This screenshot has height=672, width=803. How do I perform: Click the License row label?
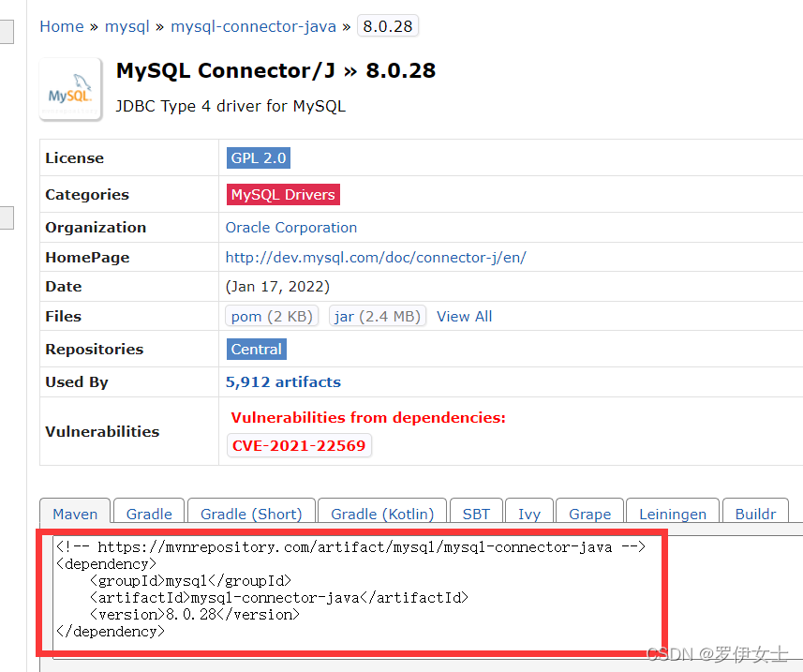coord(74,157)
